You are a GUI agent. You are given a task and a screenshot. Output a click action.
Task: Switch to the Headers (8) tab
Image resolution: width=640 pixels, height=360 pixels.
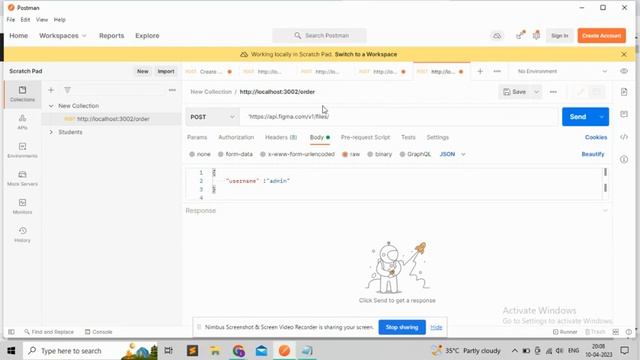coord(281,138)
